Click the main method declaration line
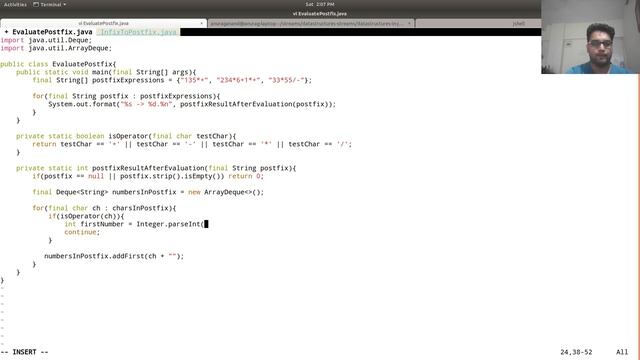 [106, 72]
